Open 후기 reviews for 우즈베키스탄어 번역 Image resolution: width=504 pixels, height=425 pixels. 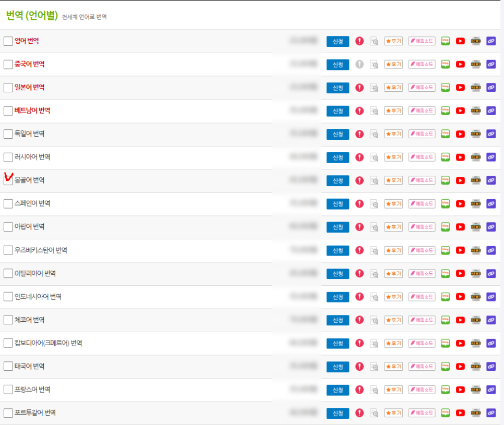coord(393,250)
